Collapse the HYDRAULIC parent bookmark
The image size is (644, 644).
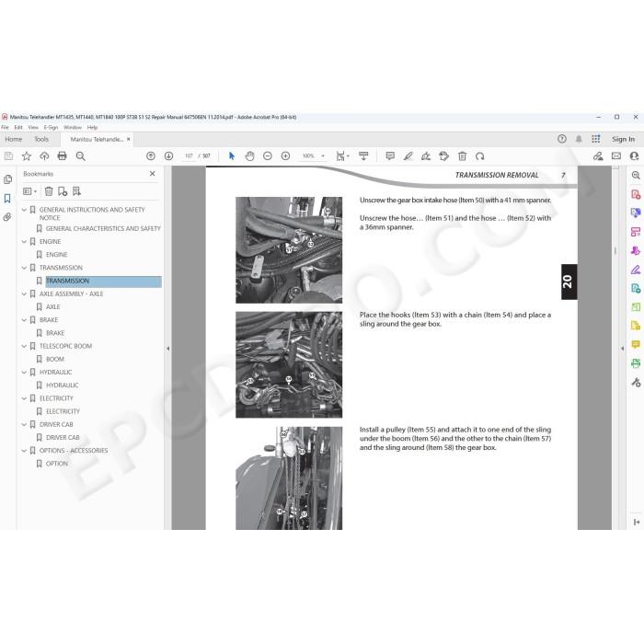24,372
